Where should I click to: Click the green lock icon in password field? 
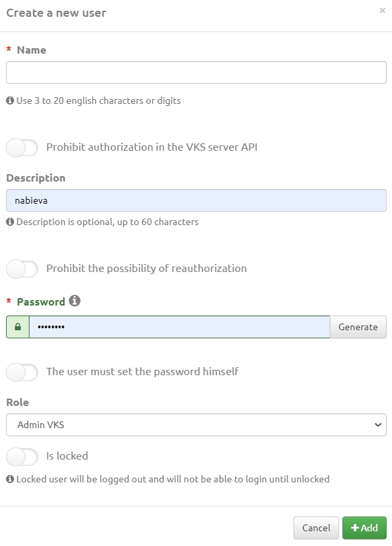[x=18, y=327]
